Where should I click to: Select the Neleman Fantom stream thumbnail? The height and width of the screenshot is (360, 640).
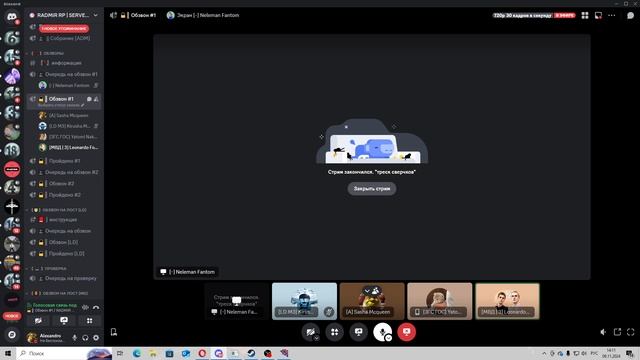[237, 301]
